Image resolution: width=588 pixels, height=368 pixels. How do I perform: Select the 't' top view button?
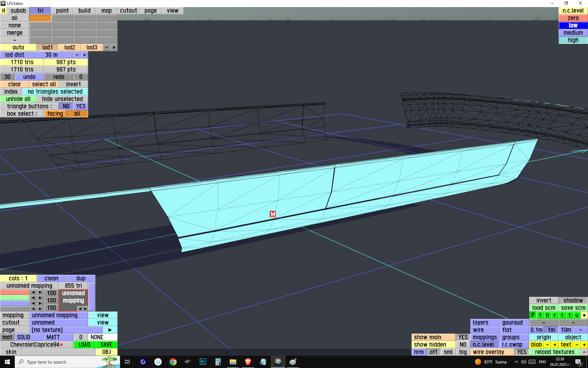(569, 315)
